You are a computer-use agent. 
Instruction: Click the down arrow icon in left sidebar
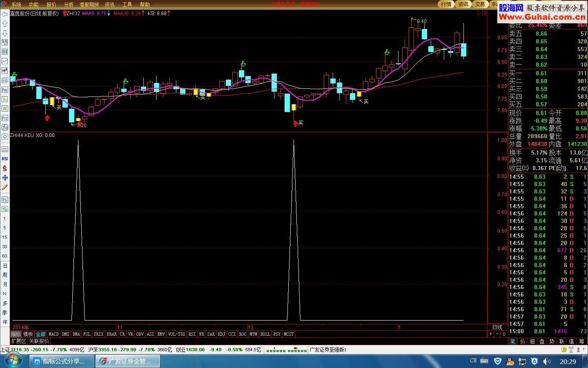[5, 33]
